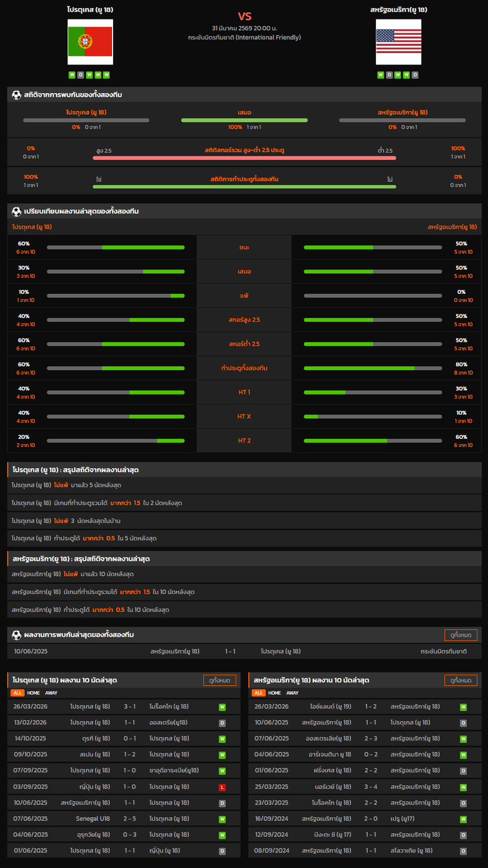
Task: Select the ALL tab in USA's last 10 results
Action: tap(258, 693)
